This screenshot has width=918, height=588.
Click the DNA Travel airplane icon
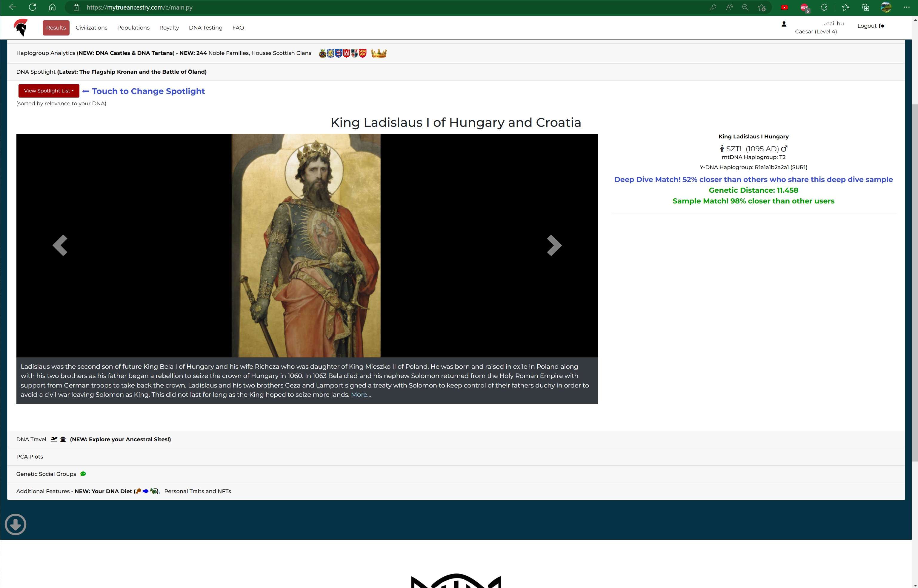[54, 439]
